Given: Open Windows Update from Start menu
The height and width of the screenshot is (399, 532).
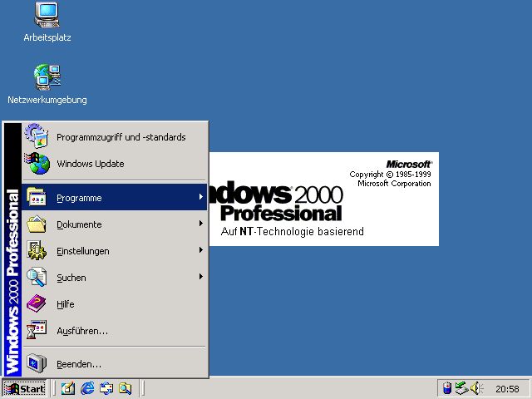Looking at the screenshot, I should [90, 164].
